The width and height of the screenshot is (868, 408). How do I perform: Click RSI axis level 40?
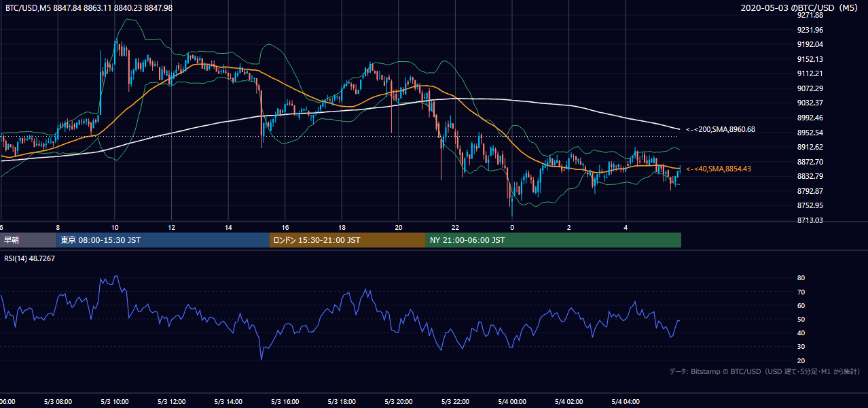click(x=801, y=333)
